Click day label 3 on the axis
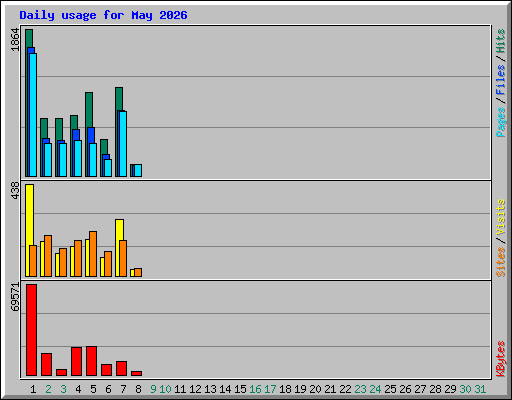This screenshot has height=400, width=512. [63, 389]
